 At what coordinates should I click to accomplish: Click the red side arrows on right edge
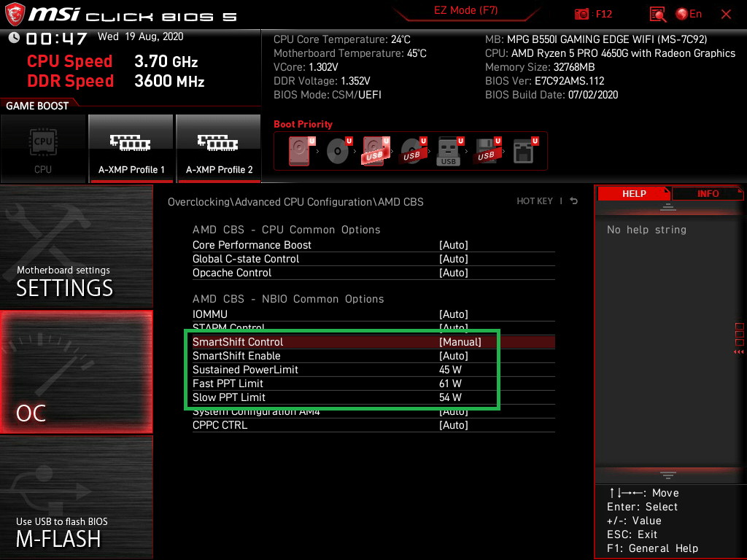tap(739, 352)
